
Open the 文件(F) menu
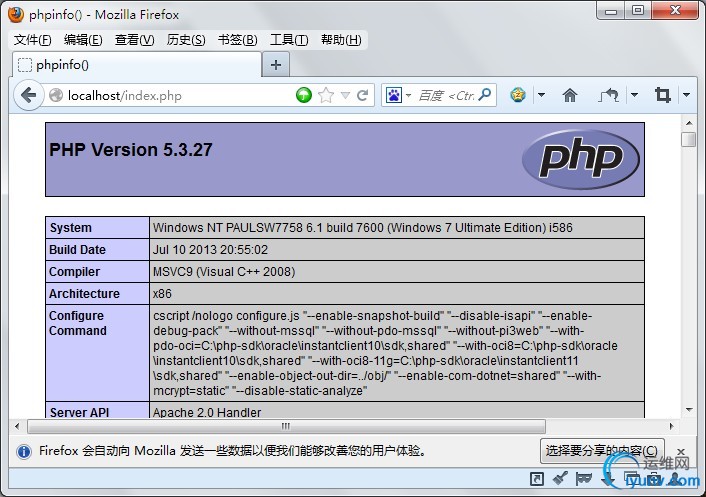coord(32,40)
